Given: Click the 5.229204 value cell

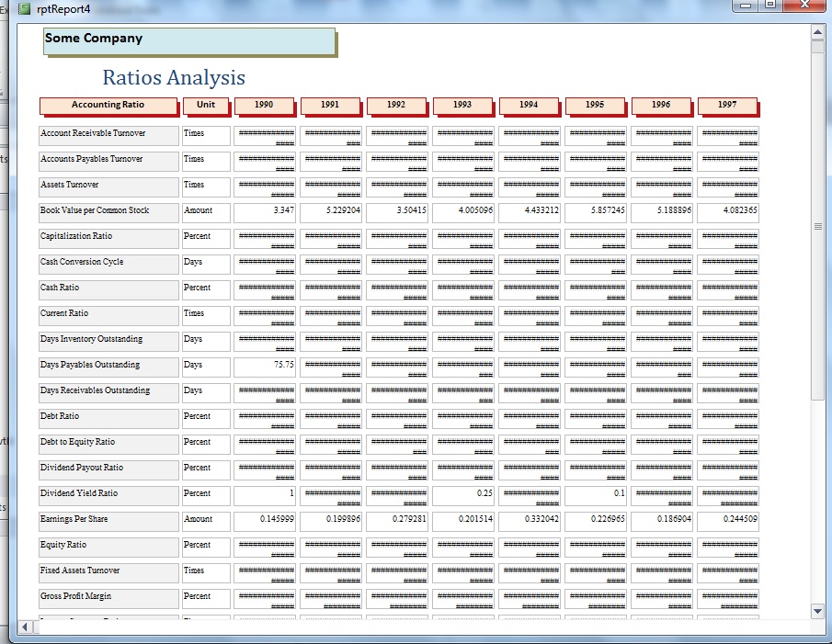Looking at the screenshot, I should pos(331,212).
